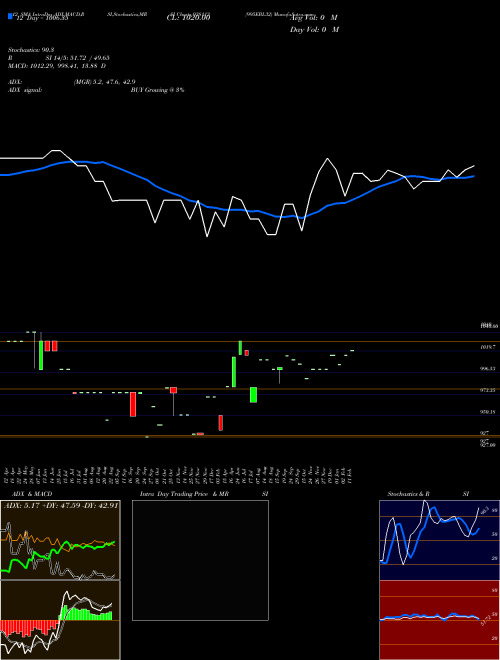Click the 972.25 price axis label

pyautogui.click(x=488, y=390)
